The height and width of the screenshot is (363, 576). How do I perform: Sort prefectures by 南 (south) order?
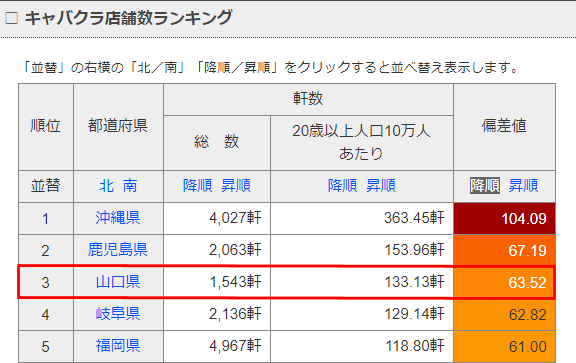tap(130, 186)
